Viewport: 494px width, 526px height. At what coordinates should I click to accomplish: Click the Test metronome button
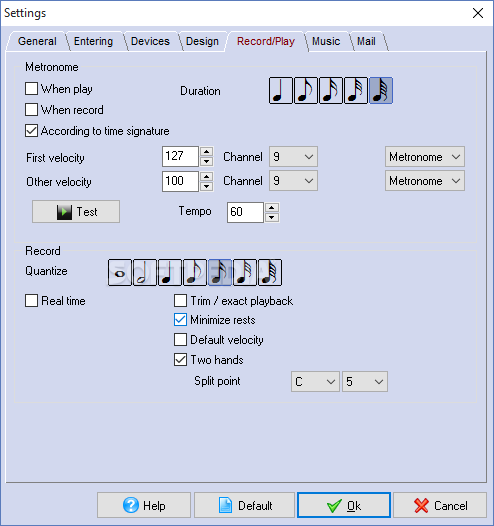[76, 212]
